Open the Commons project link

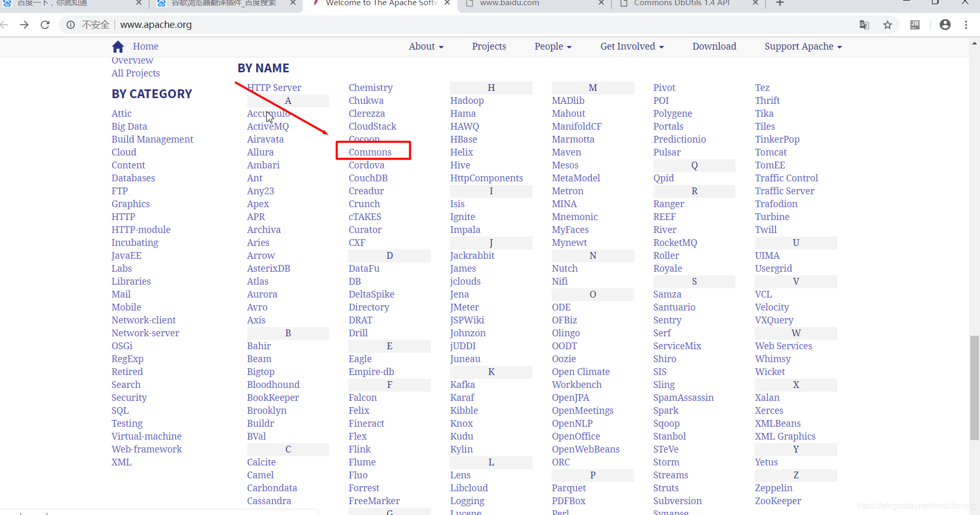click(x=370, y=152)
